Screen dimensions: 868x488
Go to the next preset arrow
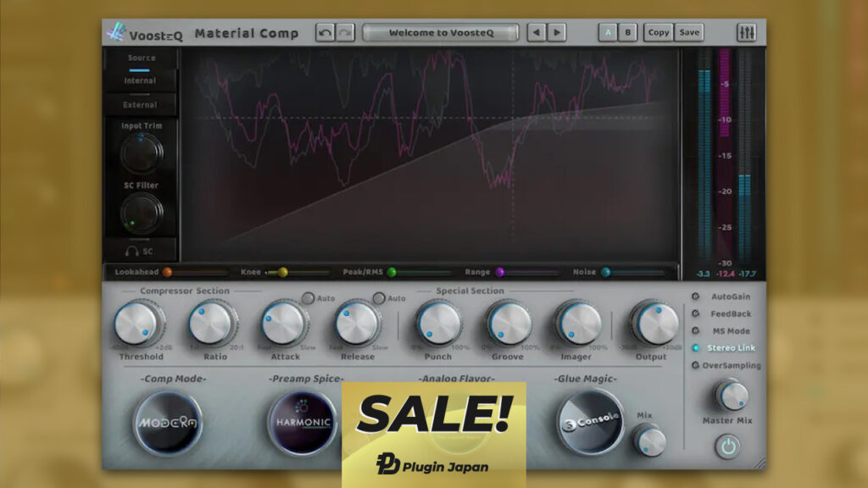click(556, 33)
